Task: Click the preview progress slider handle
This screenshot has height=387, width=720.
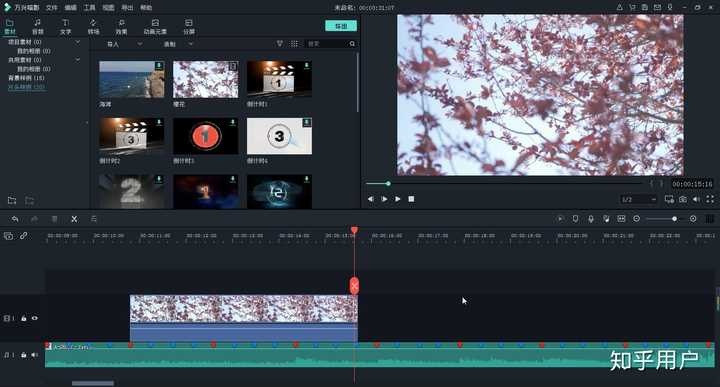Action: point(388,184)
